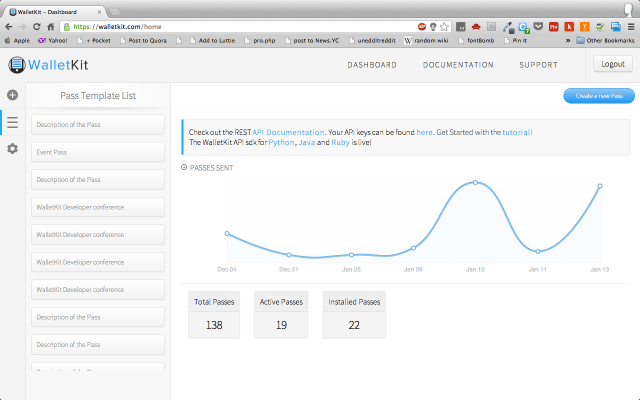Open the Python sdk link
This screenshot has width=640, height=400.
(x=281, y=142)
